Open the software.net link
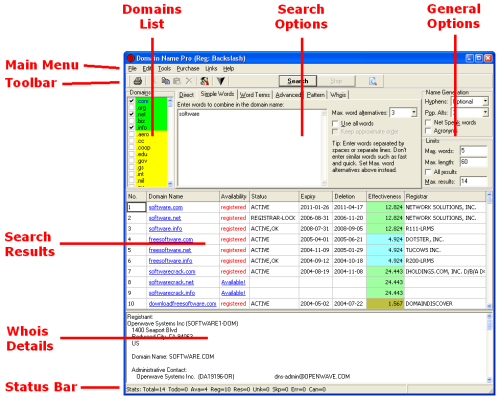 (x=165, y=218)
